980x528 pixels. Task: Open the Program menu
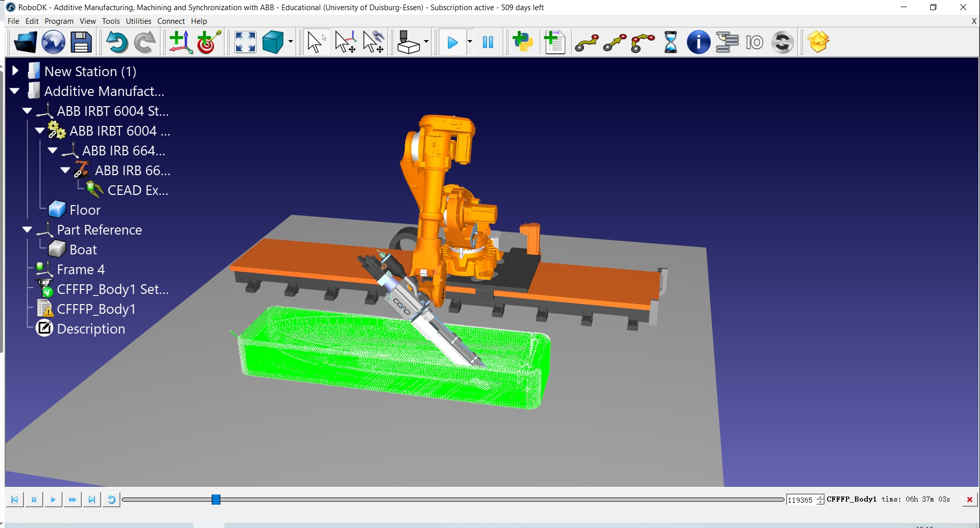pyautogui.click(x=59, y=21)
